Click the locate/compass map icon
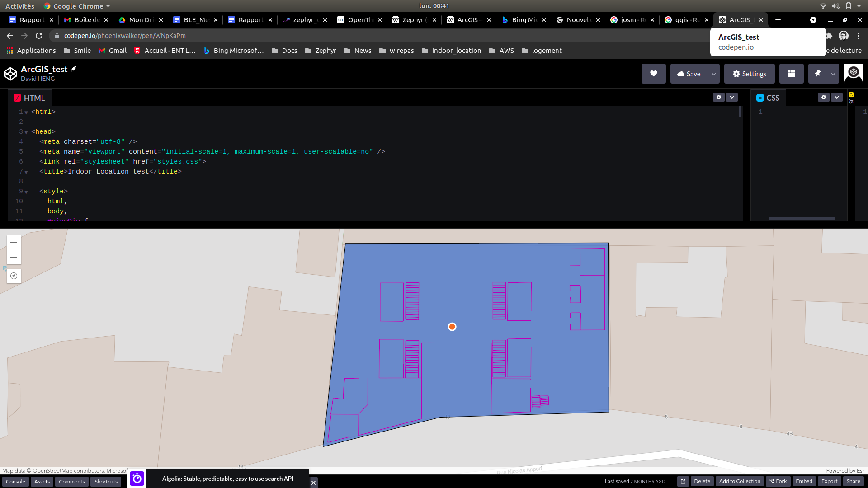 coord(14,276)
